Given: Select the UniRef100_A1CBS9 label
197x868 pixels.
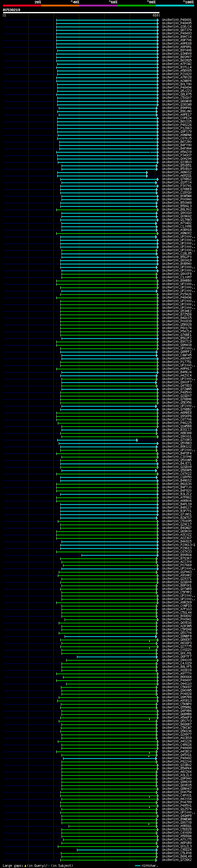Looking at the screenshot, I should [x=177, y=738].
